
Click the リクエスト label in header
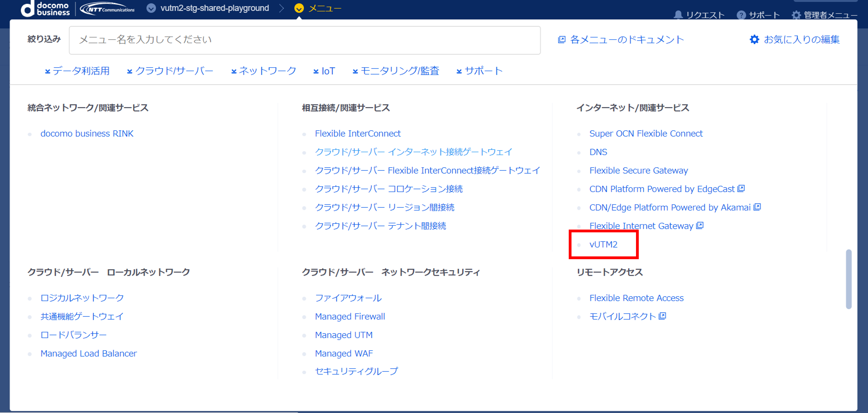tap(706, 15)
